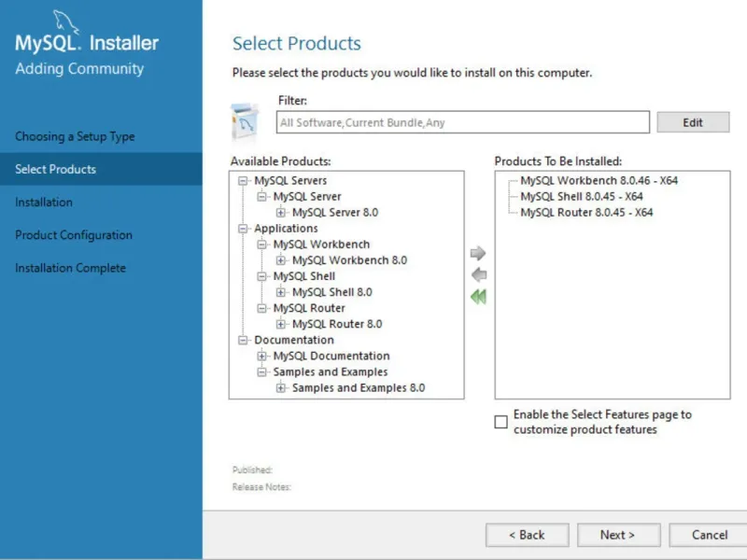Image resolution: width=747 pixels, height=560 pixels.
Task: Select MySQL Server 8.0 in available products
Action: pyautogui.click(x=335, y=213)
